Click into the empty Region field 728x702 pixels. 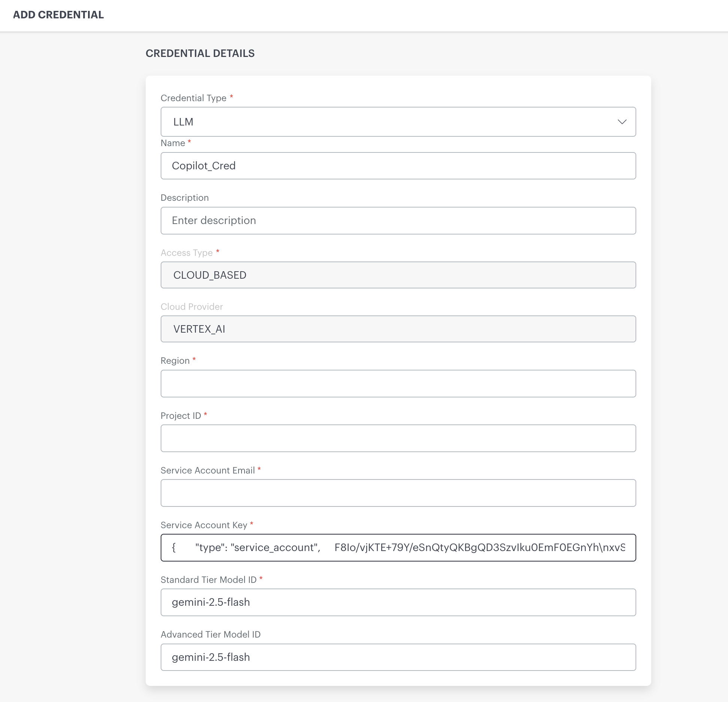pyautogui.click(x=398, y=384)
